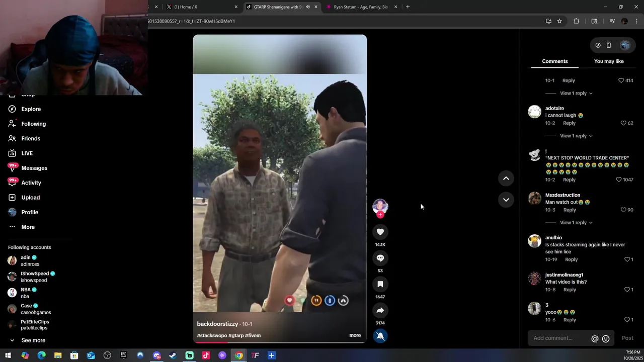Viewport: 644px width, 362px height.
Task: Open backdoorstizzy's profile name on video
Action: (217, 324)
